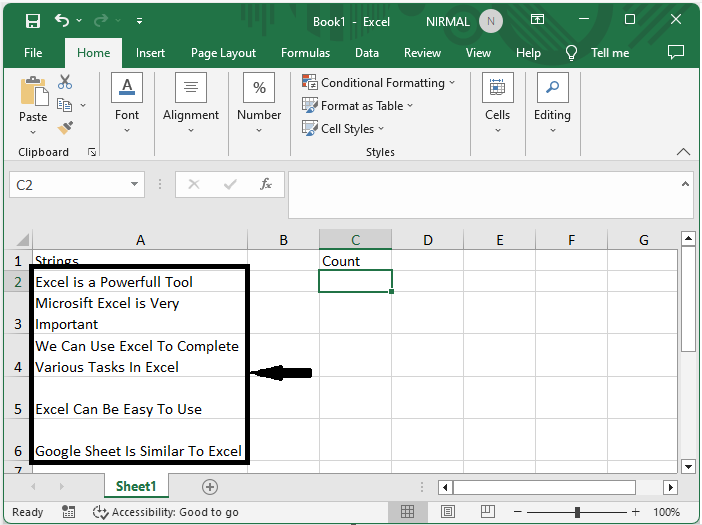Viewport: 702px width, 525px height.
Task: Open the View tab
Action: 478,53
